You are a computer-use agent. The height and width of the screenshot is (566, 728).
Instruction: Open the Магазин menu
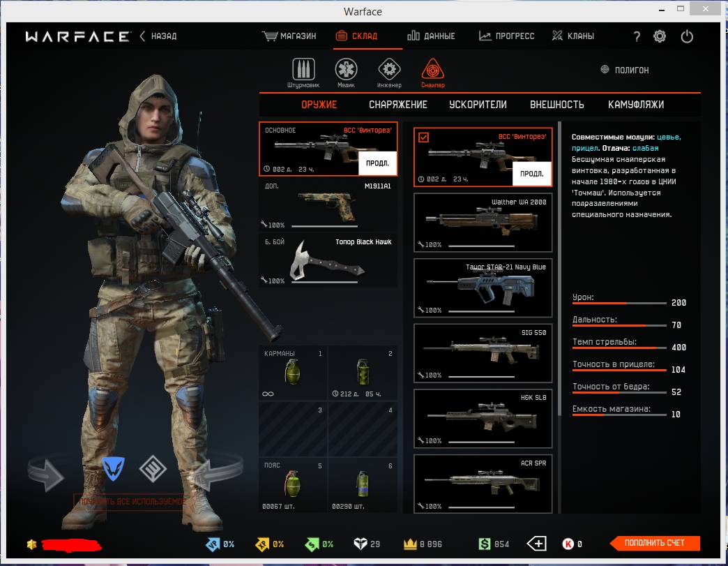(x=289, y=36)
